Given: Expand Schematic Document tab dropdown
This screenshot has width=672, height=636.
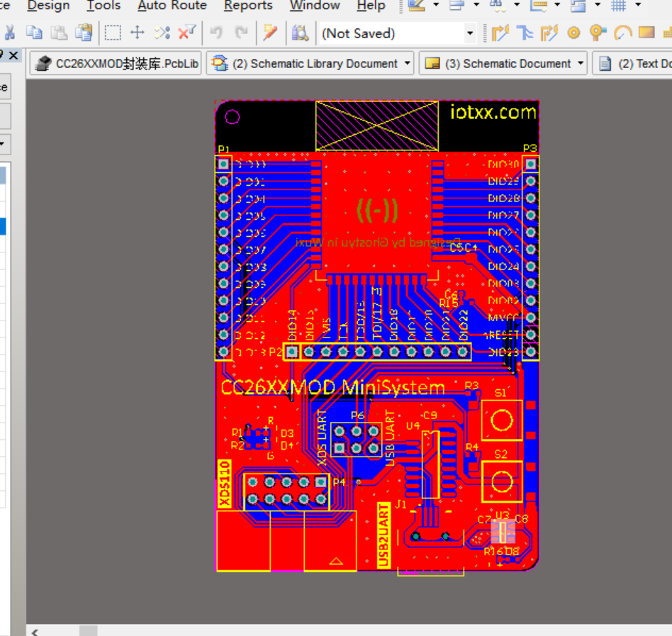Looking at the screenshot, I should [x=581, y=63].
